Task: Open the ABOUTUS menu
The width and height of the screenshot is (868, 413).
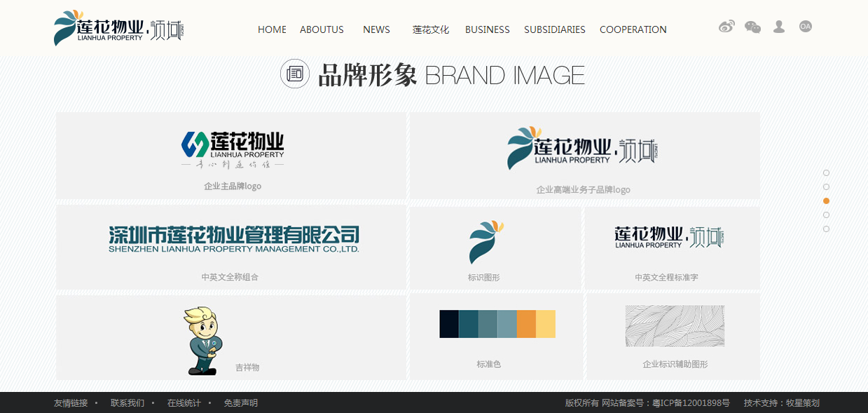Action: click(x=322, y=29)
